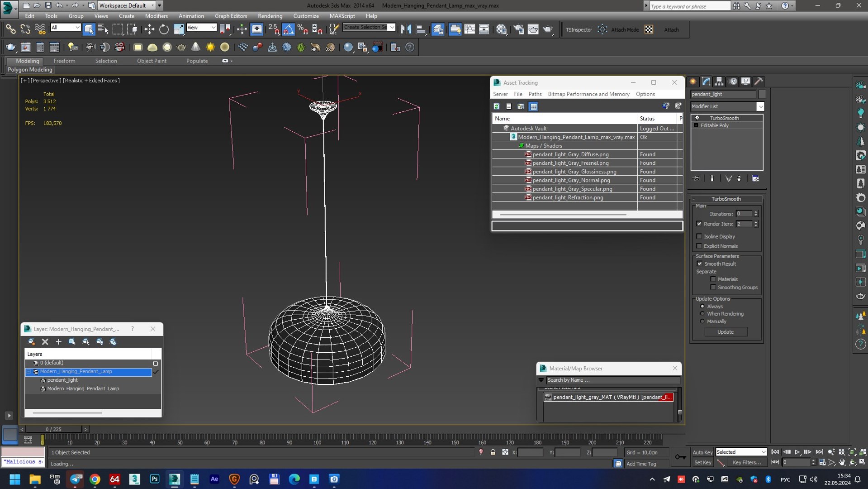Click the TurboSmooth Update button
Screen dimensions: 868x489
click(x=726, y=332)
